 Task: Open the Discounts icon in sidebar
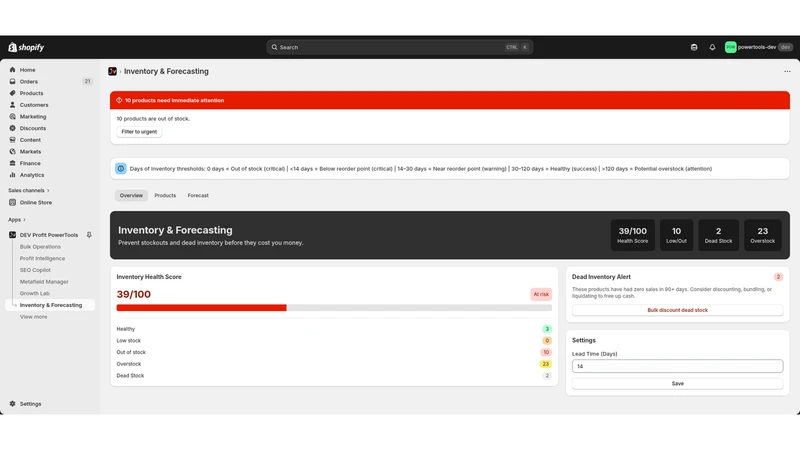[12, 128]
